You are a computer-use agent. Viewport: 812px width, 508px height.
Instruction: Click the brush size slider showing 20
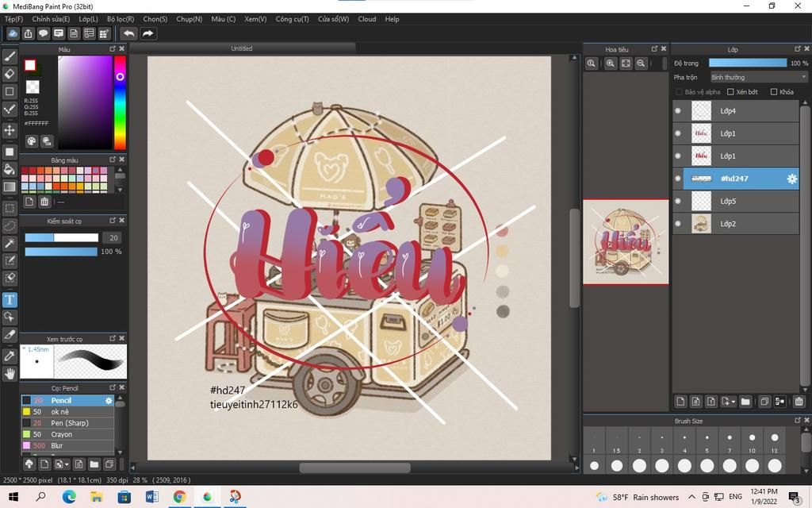coord(62,237)
